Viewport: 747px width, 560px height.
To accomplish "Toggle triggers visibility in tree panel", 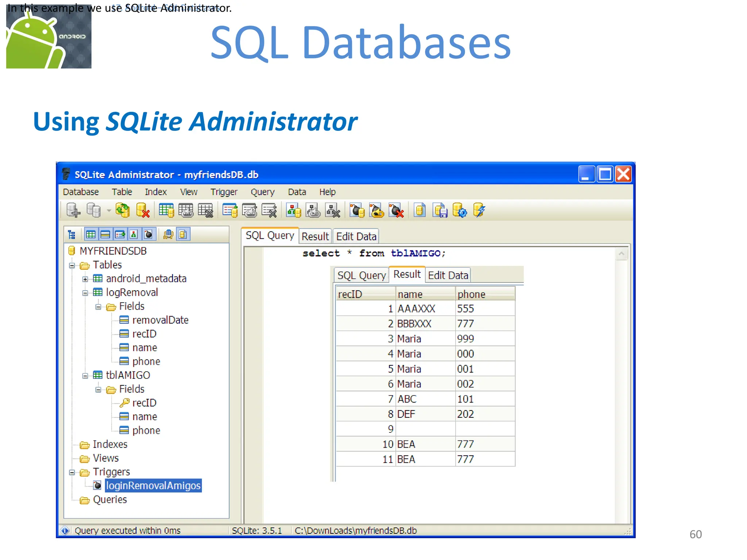I will tap(148, 234).
